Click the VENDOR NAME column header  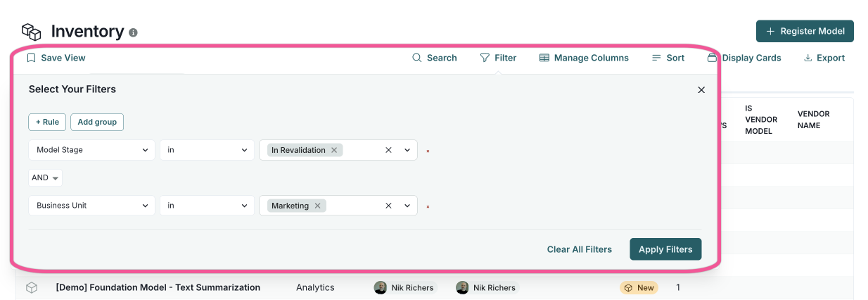coord(814,120)
